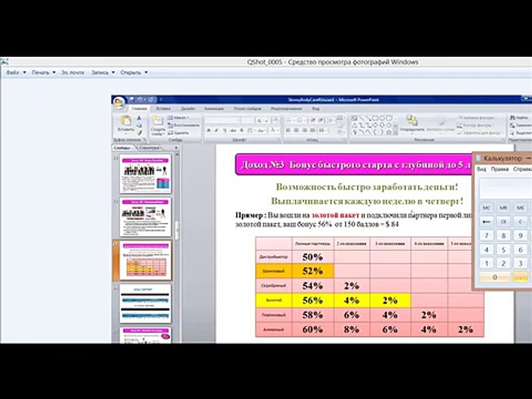Click the Упорядочить arrange icon
Image resolution: width=532 pixels, height=399 pixels.
pos(412,120)
